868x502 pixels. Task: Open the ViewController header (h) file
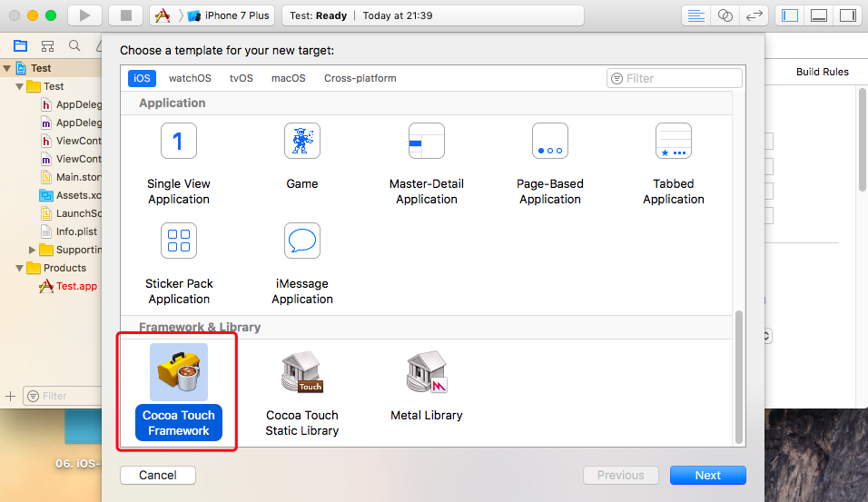pyautogui.click(x=72, y=141)
